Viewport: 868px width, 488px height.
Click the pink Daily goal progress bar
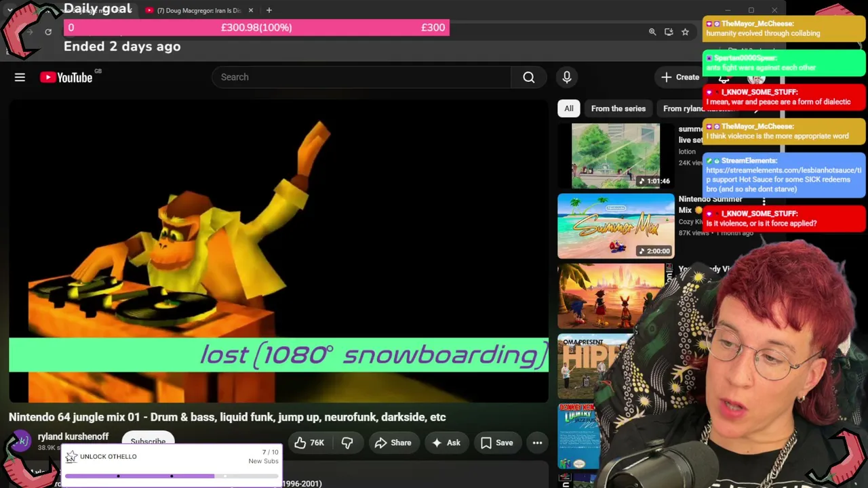coord(256,27)
